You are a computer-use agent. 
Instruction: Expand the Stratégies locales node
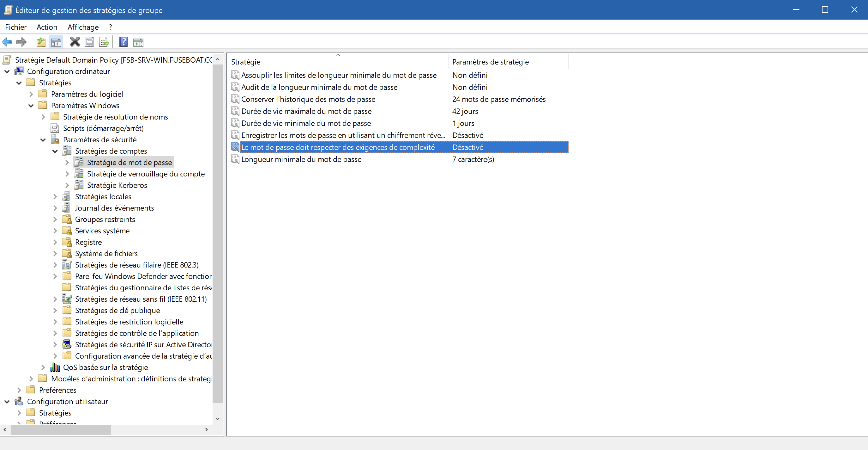coord(55,197)
